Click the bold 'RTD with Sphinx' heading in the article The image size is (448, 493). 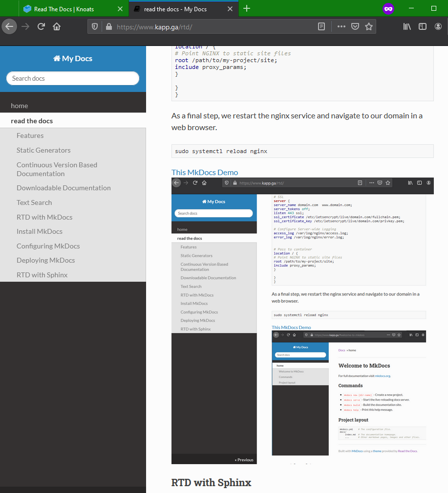(x=211, y=482)
